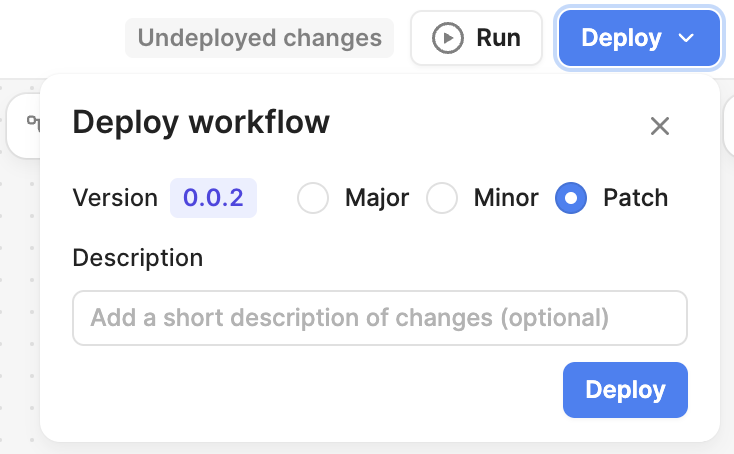734x454 pixels.
Task: Click the partially hidden workflow node icon
Action: [33, 123]
